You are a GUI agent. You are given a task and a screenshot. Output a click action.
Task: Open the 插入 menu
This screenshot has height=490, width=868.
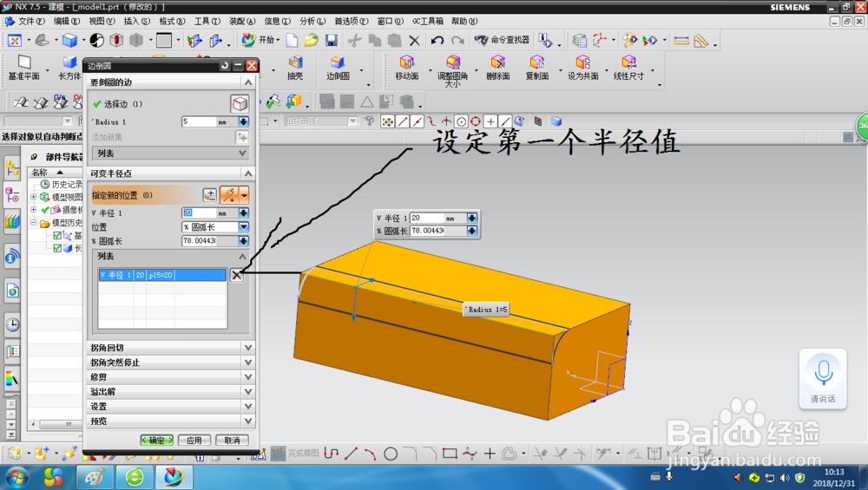coord(137,21)
